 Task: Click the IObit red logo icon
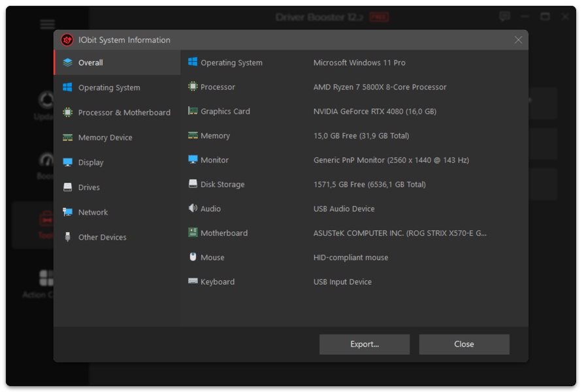[67, 40]
